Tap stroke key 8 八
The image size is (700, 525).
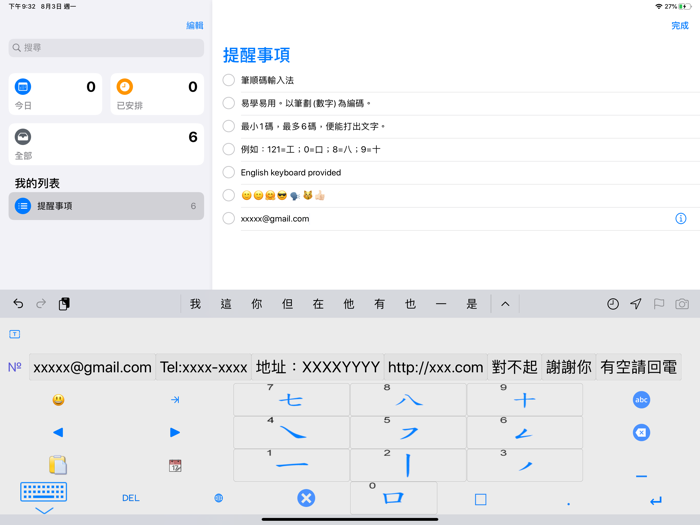[x=408, y=400]
